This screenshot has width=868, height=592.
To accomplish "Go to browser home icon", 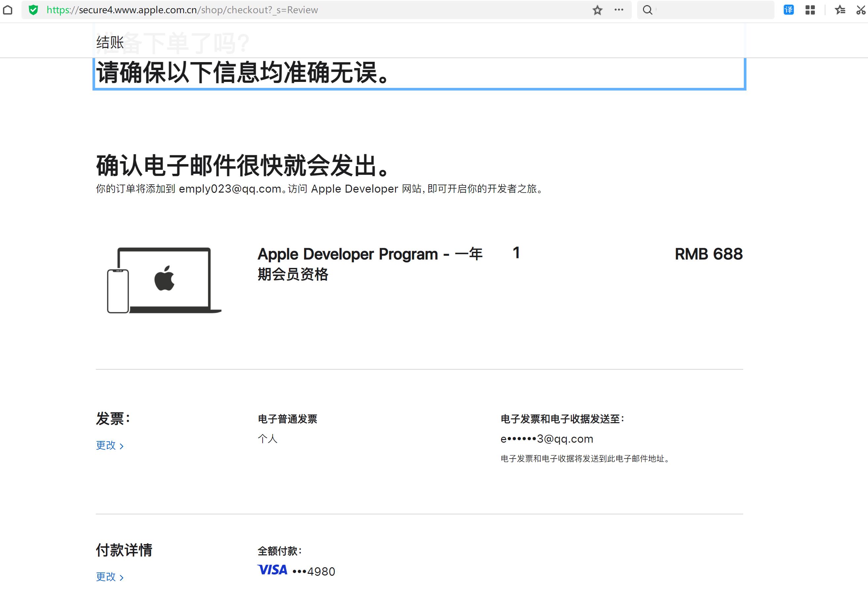I will 8,10.
